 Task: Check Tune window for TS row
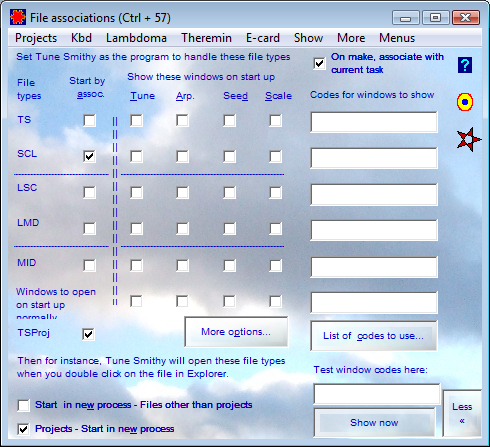pos(136,120)
